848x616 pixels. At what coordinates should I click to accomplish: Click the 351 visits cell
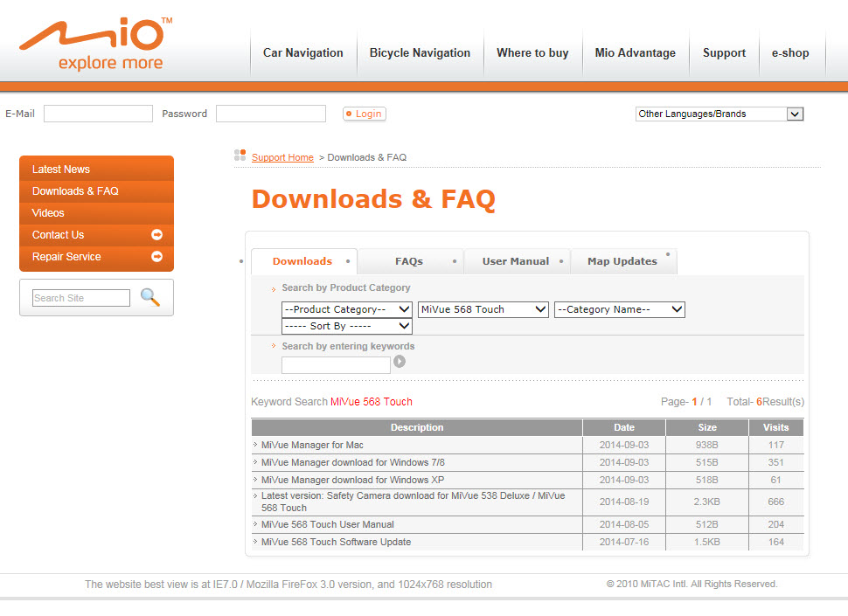coord(776,462)
